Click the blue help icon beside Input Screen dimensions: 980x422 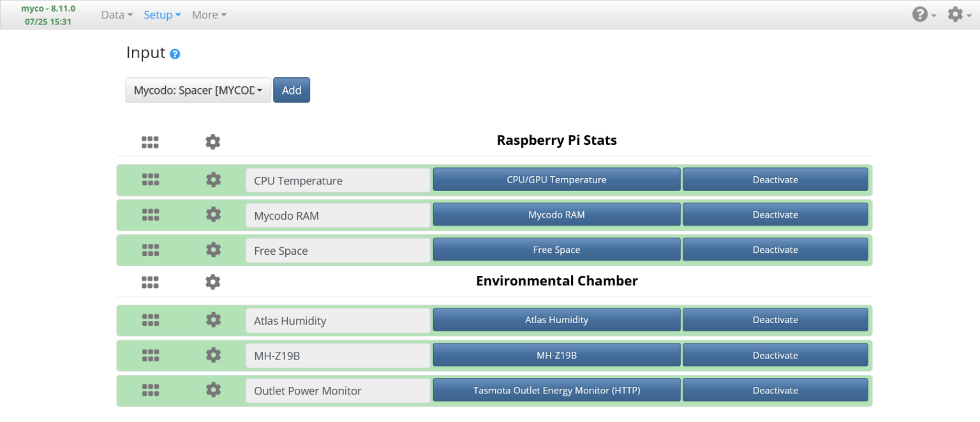(175, 54)
